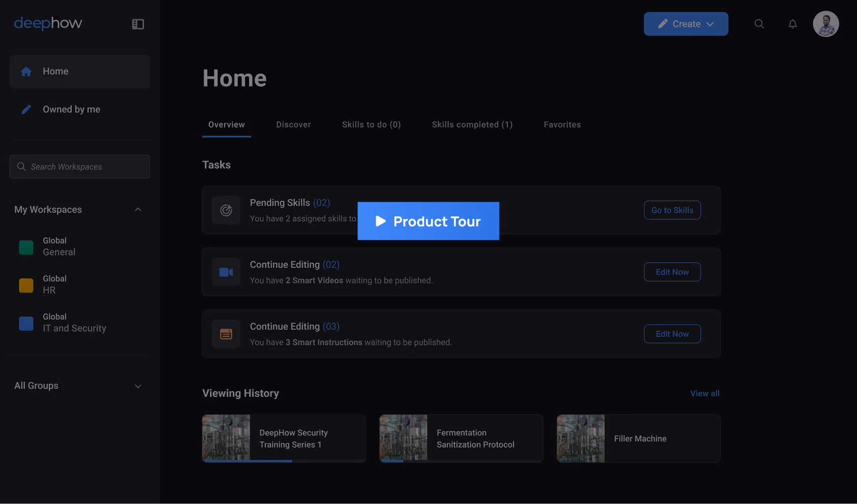Switch to the Favorites tab

click(562, 124)
